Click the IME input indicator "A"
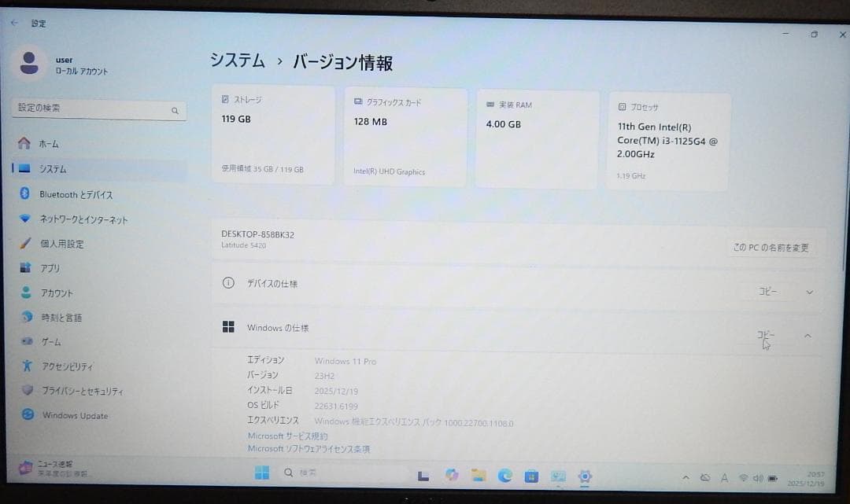Screen dimensions: 850x504 (724, 476)
